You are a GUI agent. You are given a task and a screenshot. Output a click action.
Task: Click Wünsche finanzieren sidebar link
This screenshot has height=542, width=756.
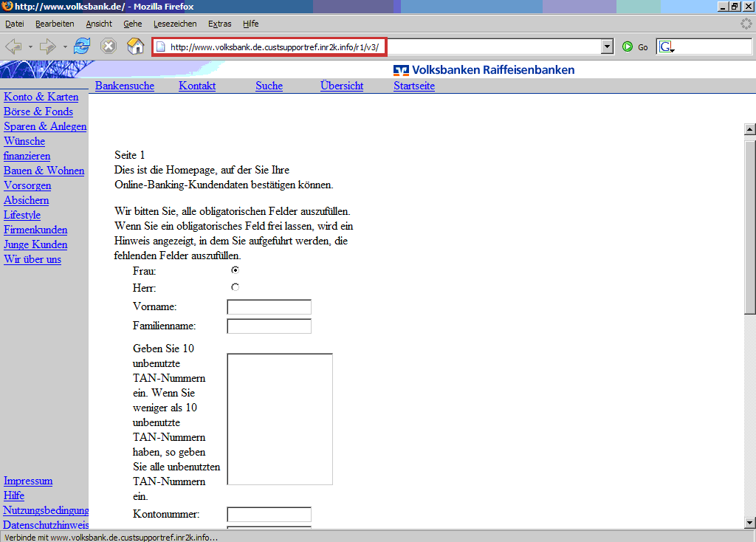tap(27, 148)
